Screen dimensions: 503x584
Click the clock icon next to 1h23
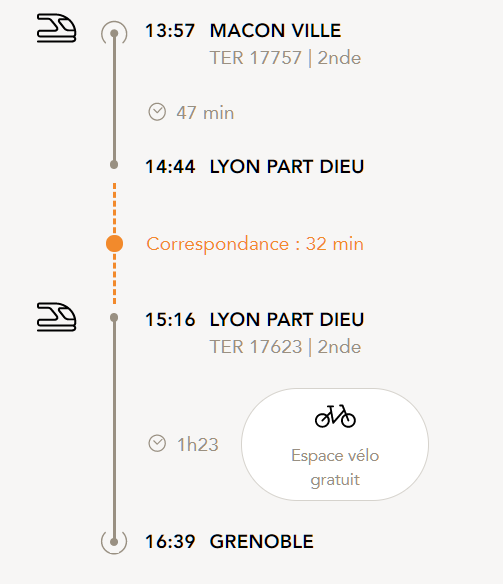tap(157, 444)
